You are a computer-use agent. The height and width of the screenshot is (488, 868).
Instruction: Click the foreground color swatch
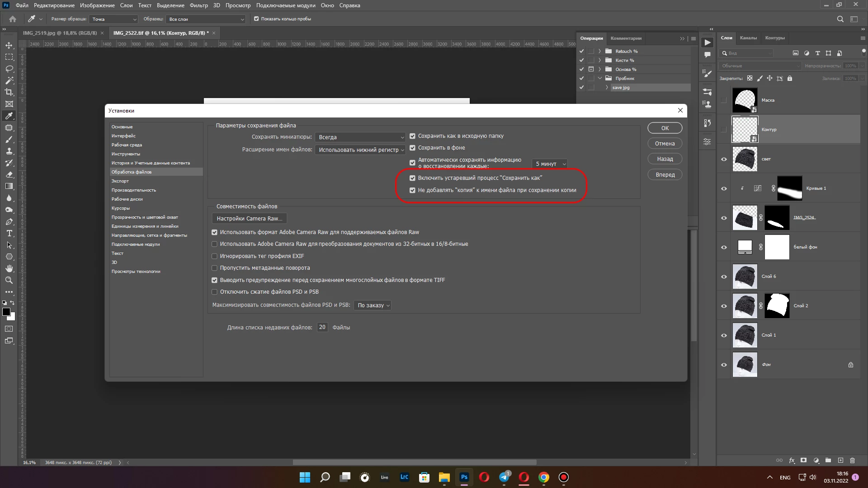pos(6,312)
